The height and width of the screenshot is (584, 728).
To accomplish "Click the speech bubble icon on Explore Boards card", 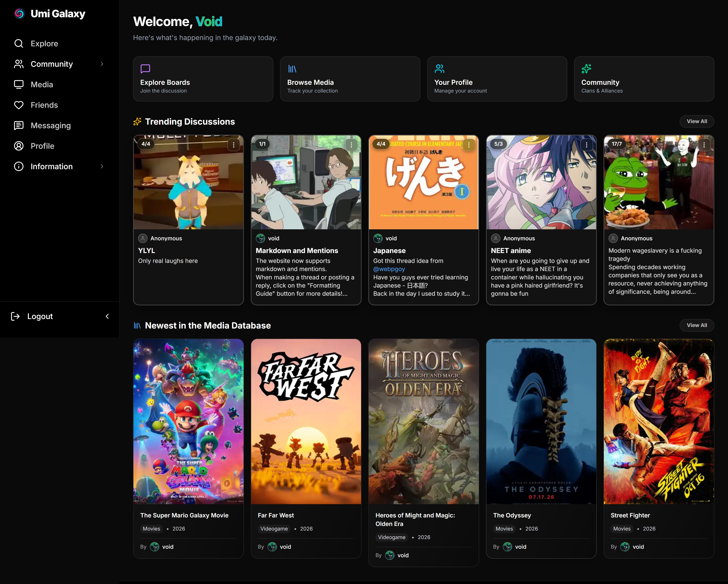I will click(145, 69).
